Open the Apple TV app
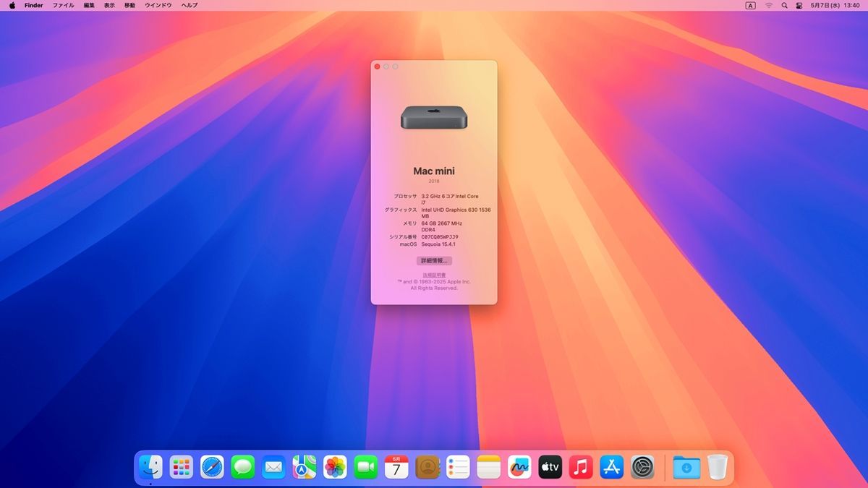 pos(550,468)
